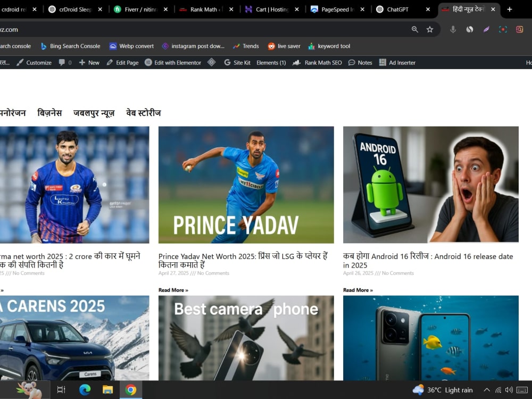Open Notes in the admin bar
This screenshot has width=532, height=399.
[360, 63]
